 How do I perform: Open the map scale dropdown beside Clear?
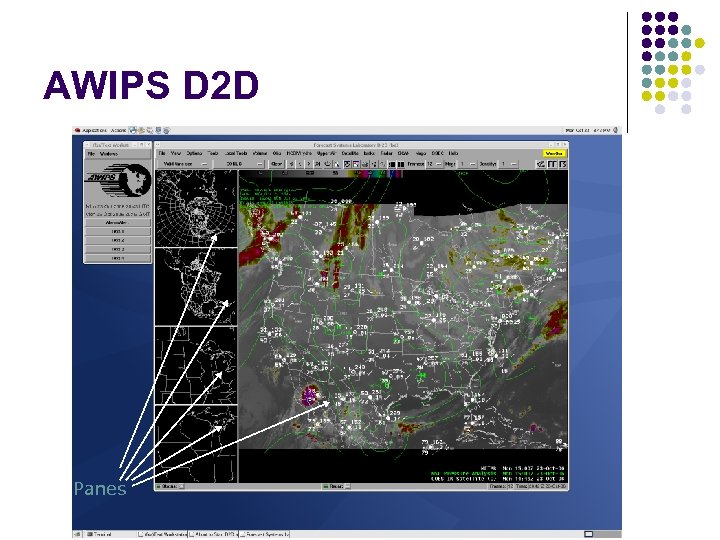[239, 164]
